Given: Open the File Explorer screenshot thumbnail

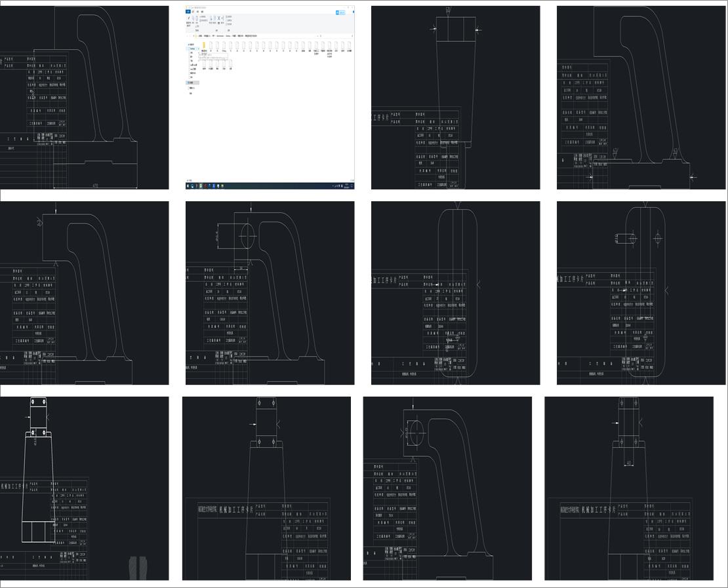Looking at the screenshot, I should (270, 98).
